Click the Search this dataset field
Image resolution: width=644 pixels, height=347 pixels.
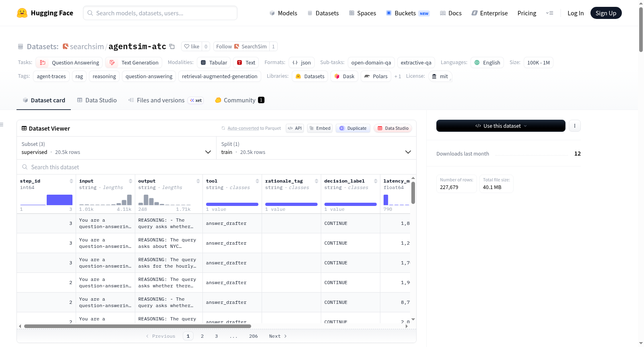pos(217,167)
